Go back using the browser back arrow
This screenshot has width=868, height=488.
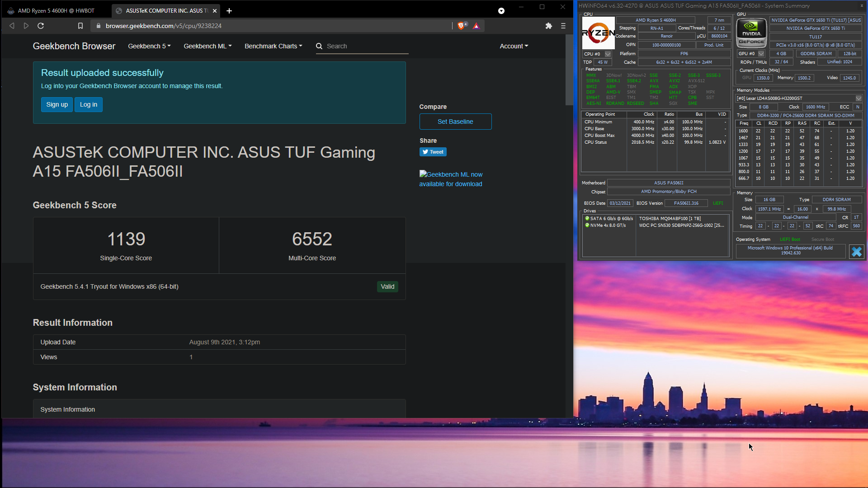tap(12, 26)
